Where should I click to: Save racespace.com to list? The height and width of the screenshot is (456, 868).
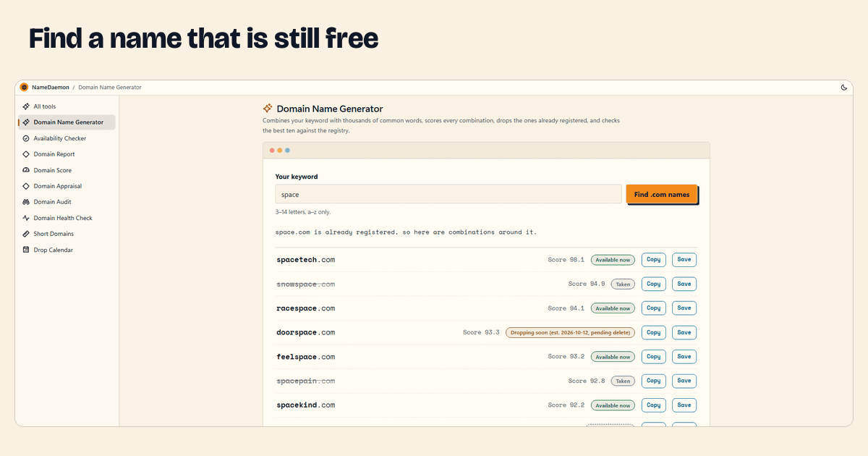(x=684, y=308)
